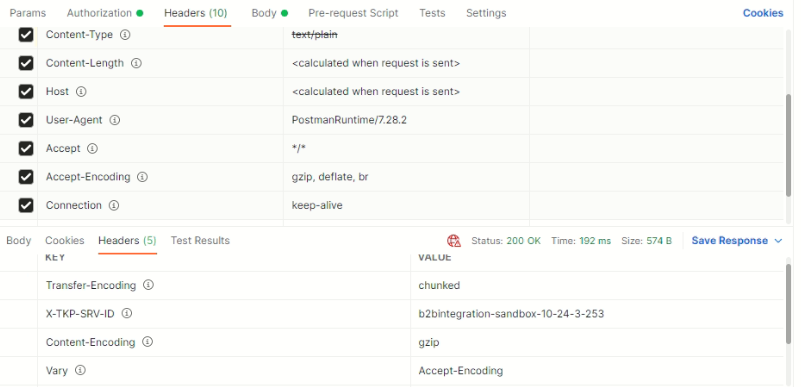Click the Status: 200 OK indicator

pos(506,241)
